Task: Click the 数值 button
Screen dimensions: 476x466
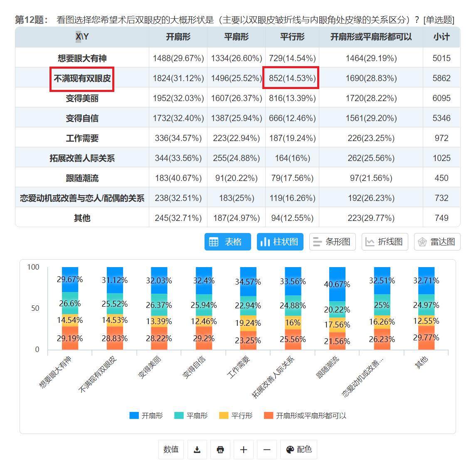Action: click(171, 450)
